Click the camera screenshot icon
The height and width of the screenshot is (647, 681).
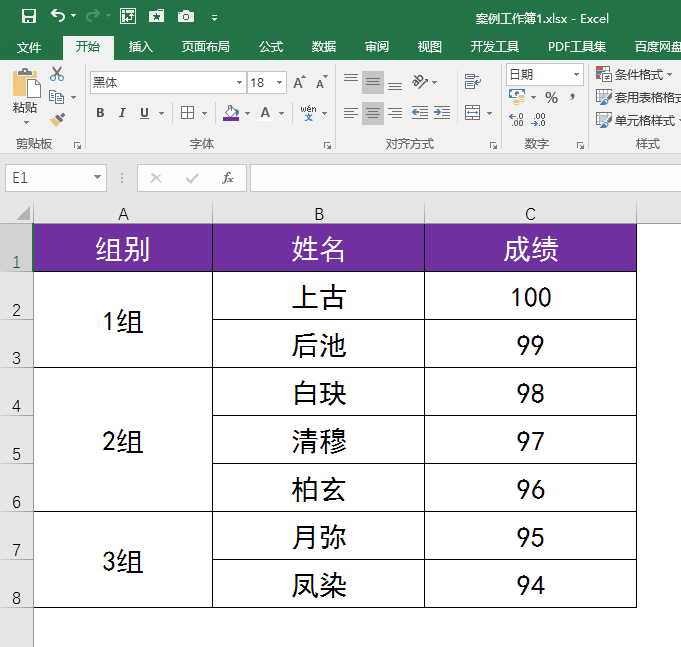(185, 17)
